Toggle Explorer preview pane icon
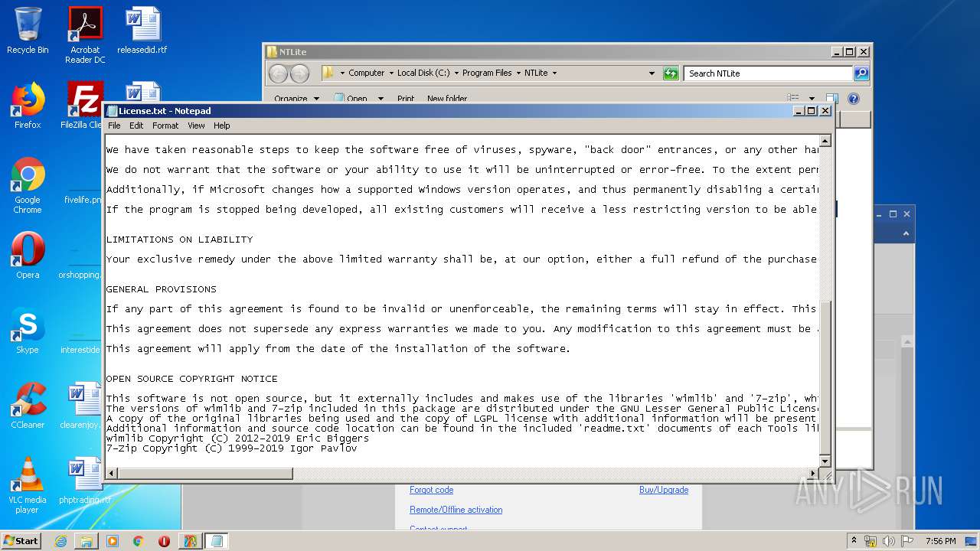The height and width of the screenshot is (551, 980). click(x=832, y=99)
